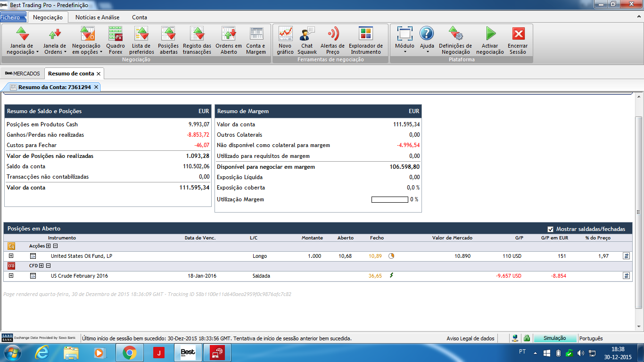Click Aviso Legal de dados link
644x362 pixels.
tap(470, 338)
